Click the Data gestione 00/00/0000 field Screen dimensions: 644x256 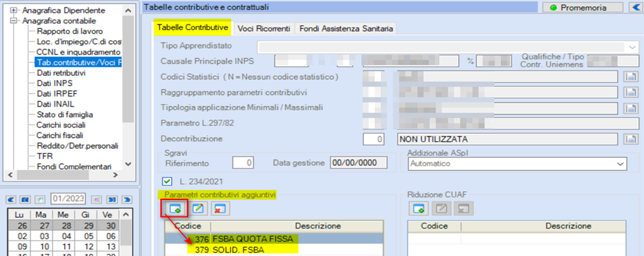coord(358,163)
